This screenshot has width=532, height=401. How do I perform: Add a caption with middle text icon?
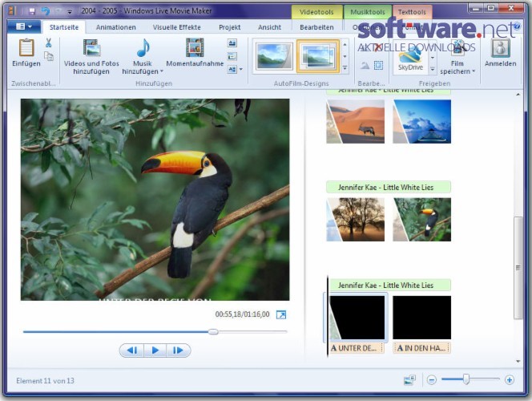tap(232, 56)
